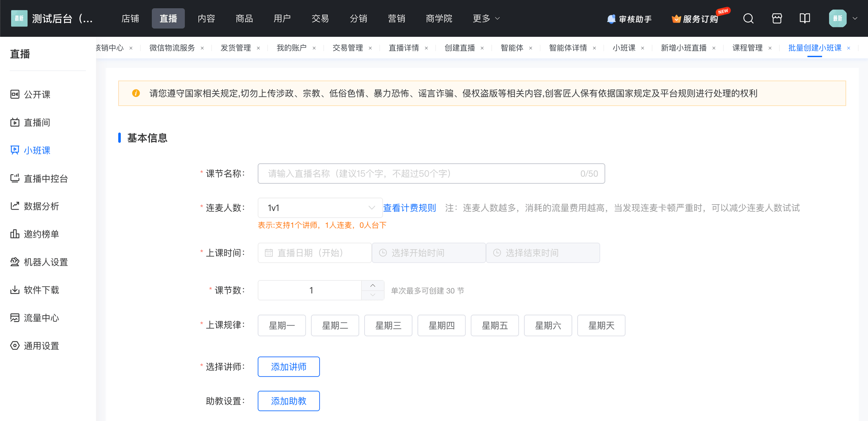
Task: Expand the 更多 dropdown menu
Action: pos(486,18)
